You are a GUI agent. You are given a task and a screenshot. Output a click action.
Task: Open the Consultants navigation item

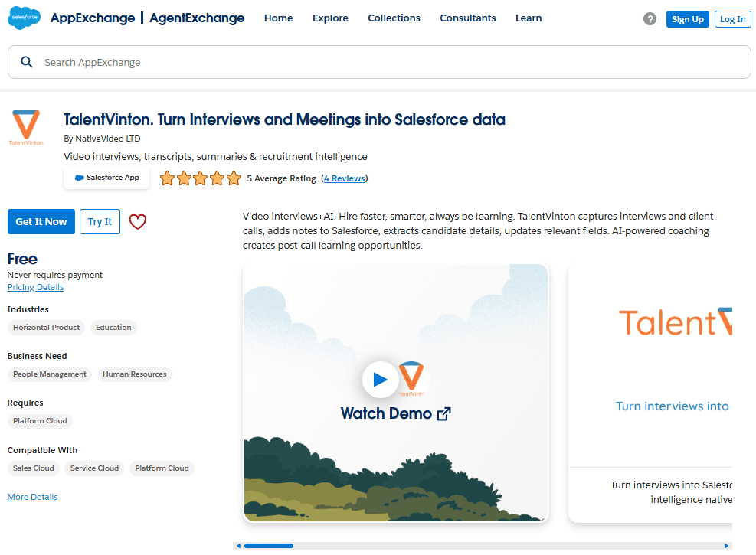468,18
